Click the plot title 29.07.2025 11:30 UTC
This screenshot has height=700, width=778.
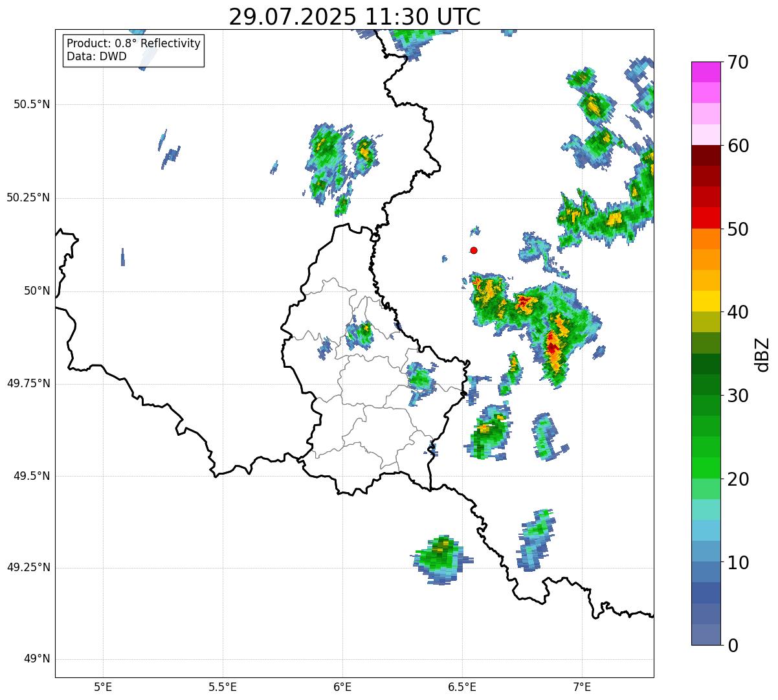point(355,16)
